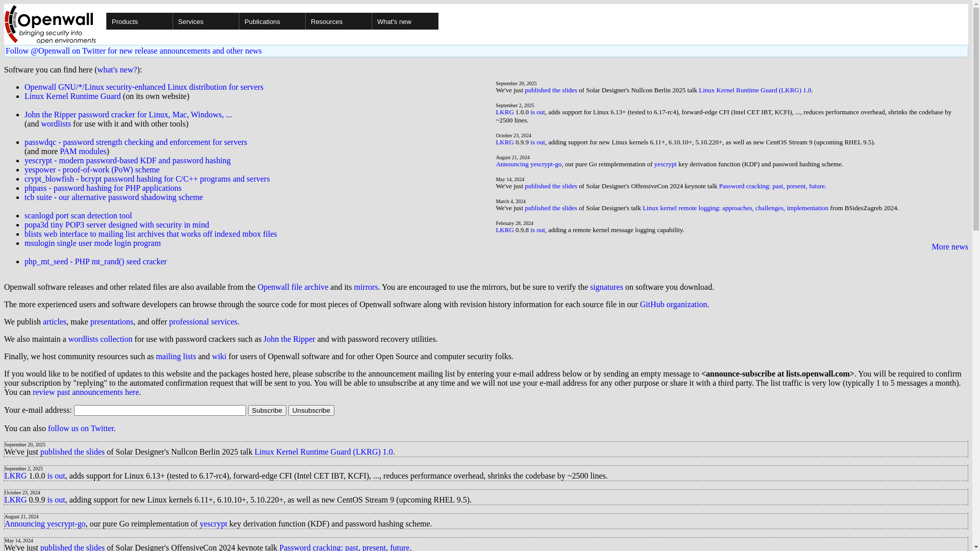Open yescrypt KDF and password hashing link
This screenshot has height=551, width=980.
click(128, 161)
